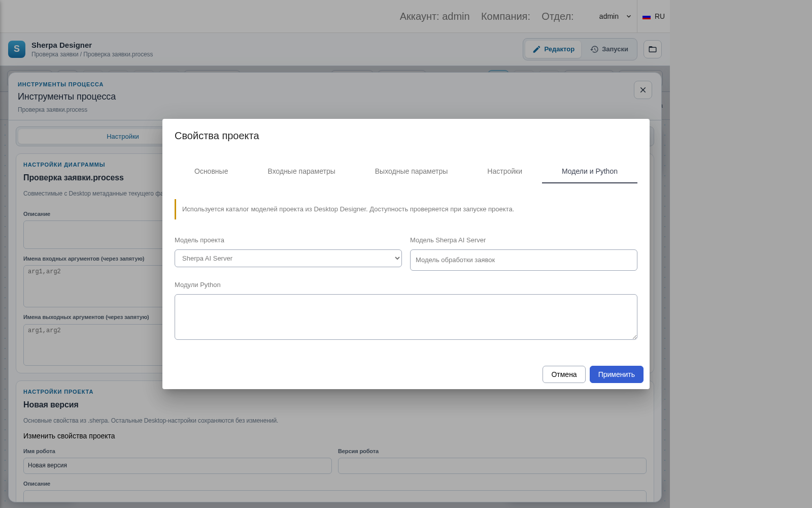The height and width of the screenshot is (508, 812).
Task: Close the Инструменты процесса panel
Action: [643, 90]
